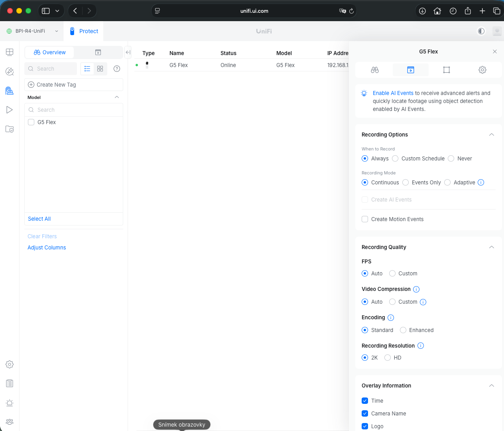Click Adjust Columns link
The height and width of the screenshot is (431, 504).
pos(47,247)
